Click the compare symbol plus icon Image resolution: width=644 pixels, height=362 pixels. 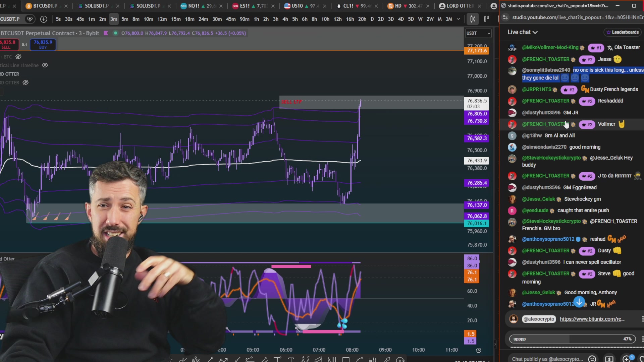(x=44, y=19)
